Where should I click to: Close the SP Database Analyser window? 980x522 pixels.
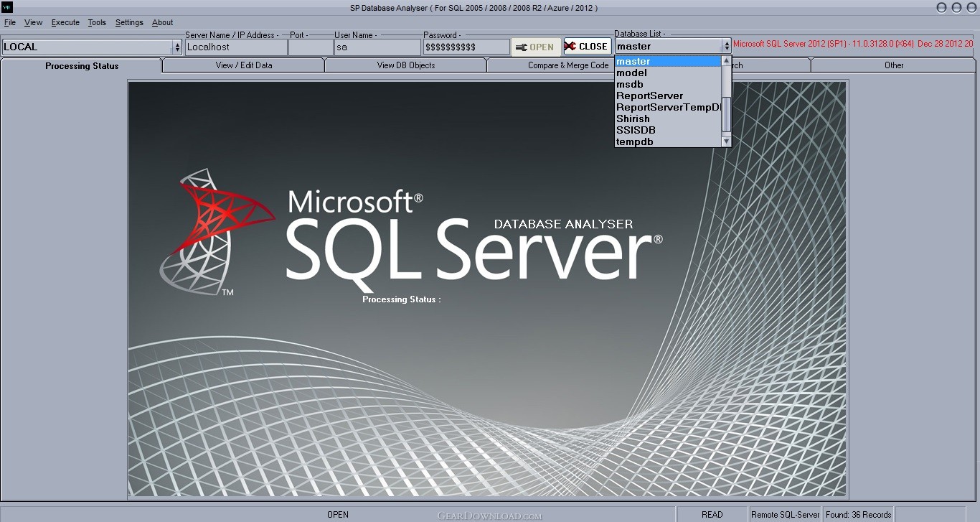tap(971, 8)
